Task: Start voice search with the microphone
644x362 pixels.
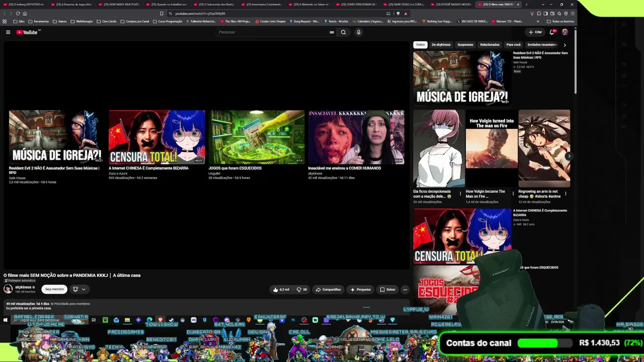Action: pyautogui.click(x=358, y=32)
